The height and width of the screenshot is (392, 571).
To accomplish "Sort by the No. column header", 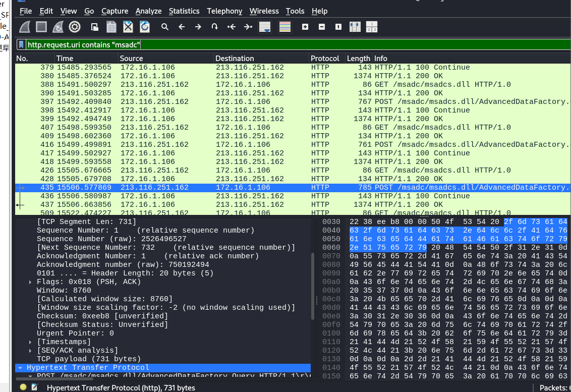I will click(35, 59).
